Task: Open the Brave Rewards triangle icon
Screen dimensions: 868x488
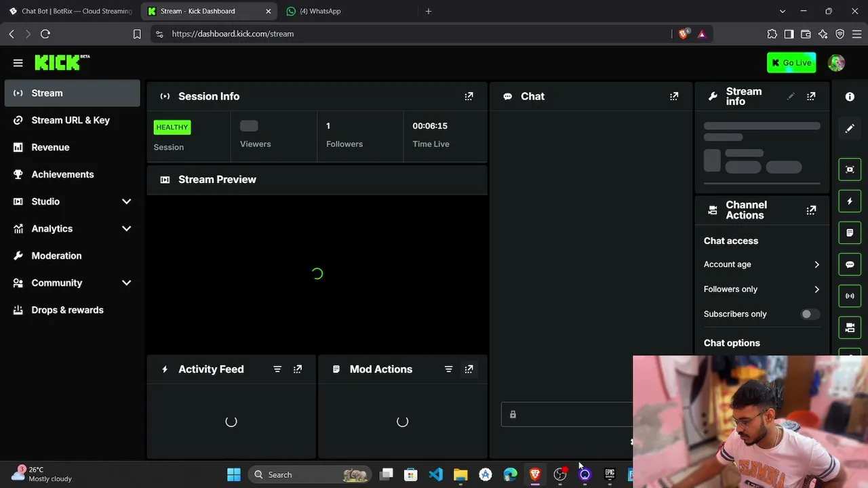Action: [x=702, y=34]
